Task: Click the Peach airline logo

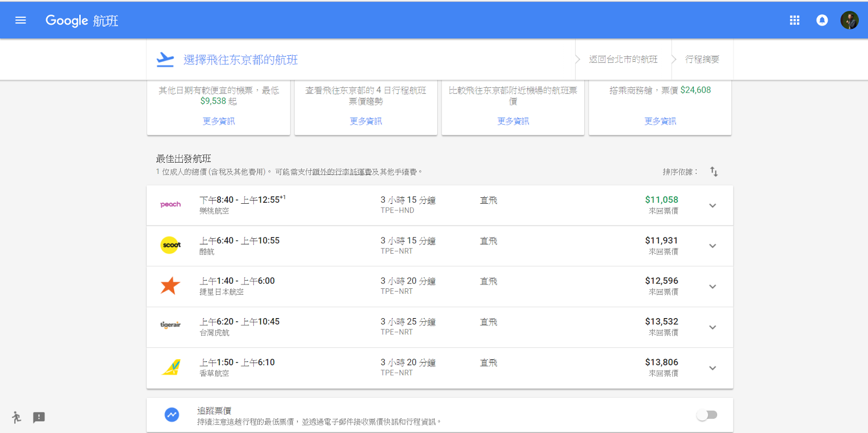Action: 170,205
